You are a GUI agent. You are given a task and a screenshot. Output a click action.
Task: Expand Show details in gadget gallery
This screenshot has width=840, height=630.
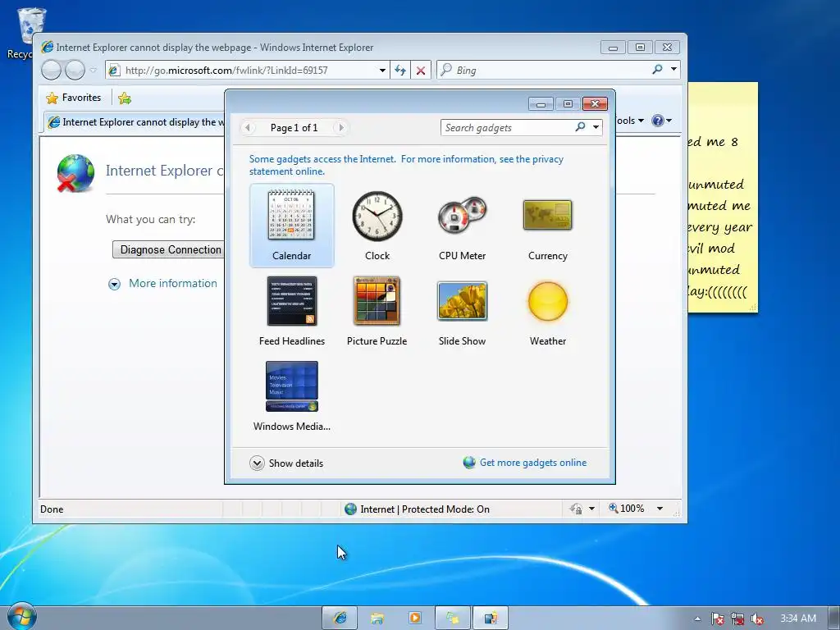click(x=286, y=463)
